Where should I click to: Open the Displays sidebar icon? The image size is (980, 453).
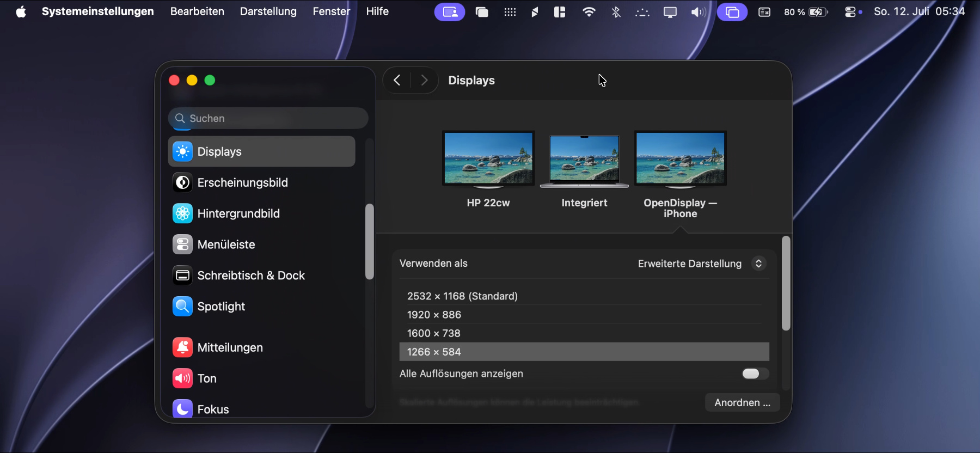[182, 151]
